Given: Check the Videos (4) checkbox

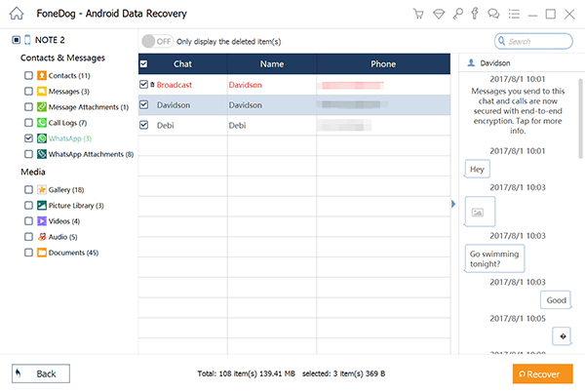Looking at the screenshot, I should click(28, 221).
